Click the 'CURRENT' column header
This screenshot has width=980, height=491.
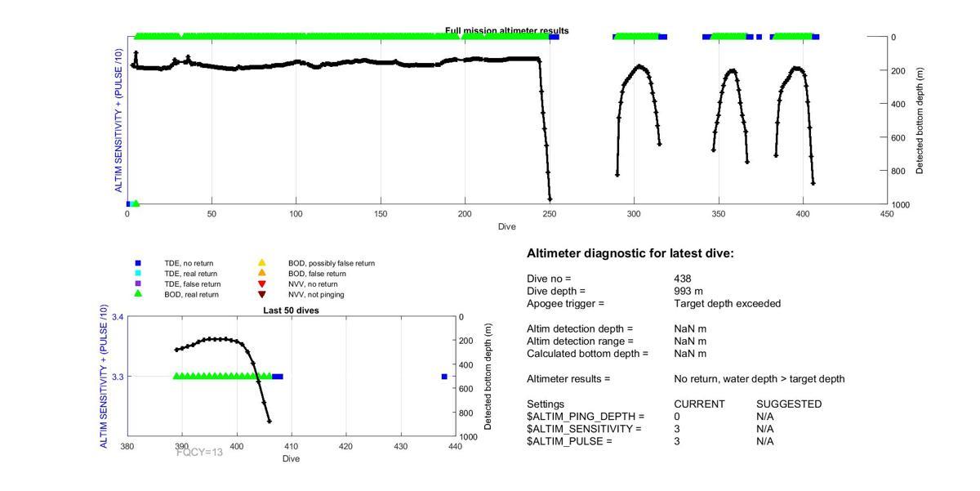699,404
